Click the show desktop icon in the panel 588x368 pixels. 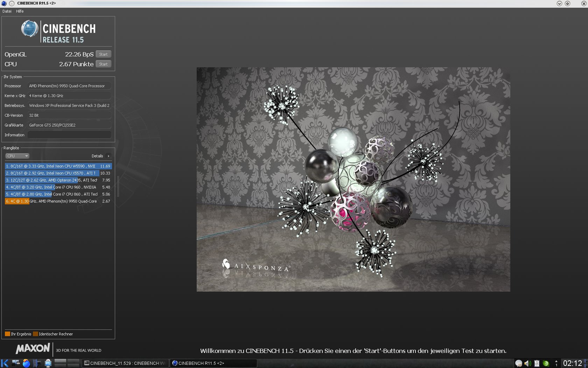tap(16, 363)
